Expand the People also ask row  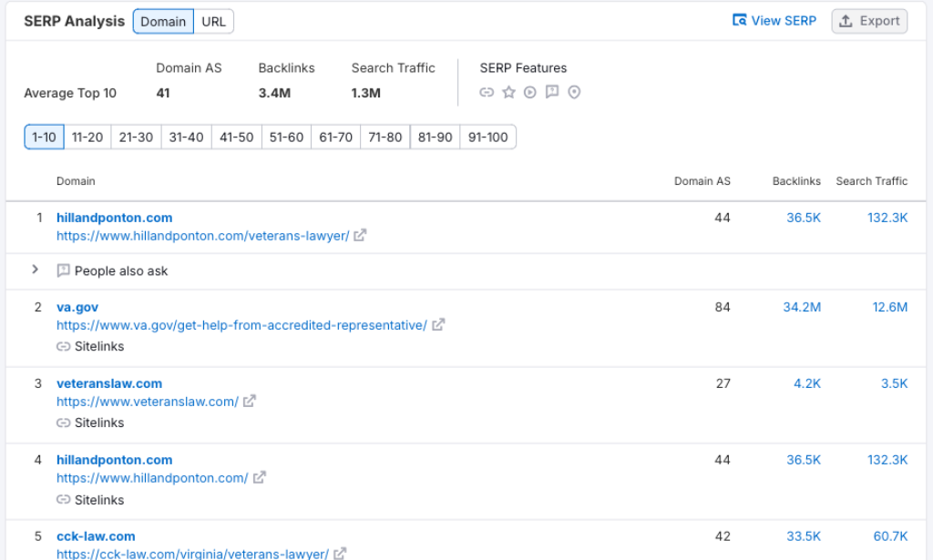36,270
